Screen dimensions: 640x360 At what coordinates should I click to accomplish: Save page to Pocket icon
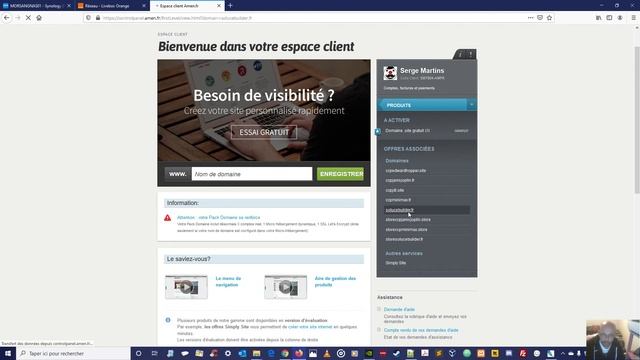pos(540,18)
